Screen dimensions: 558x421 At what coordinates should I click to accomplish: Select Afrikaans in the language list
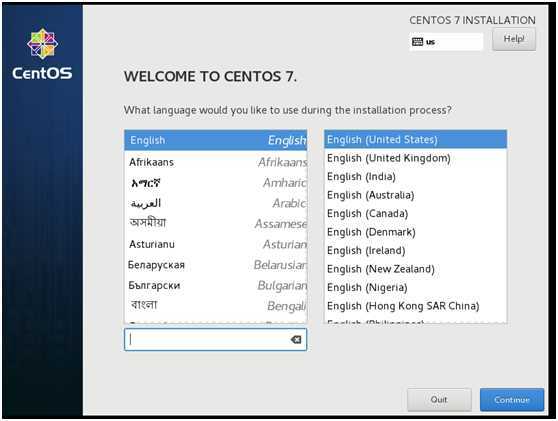[x=216, y=162]
